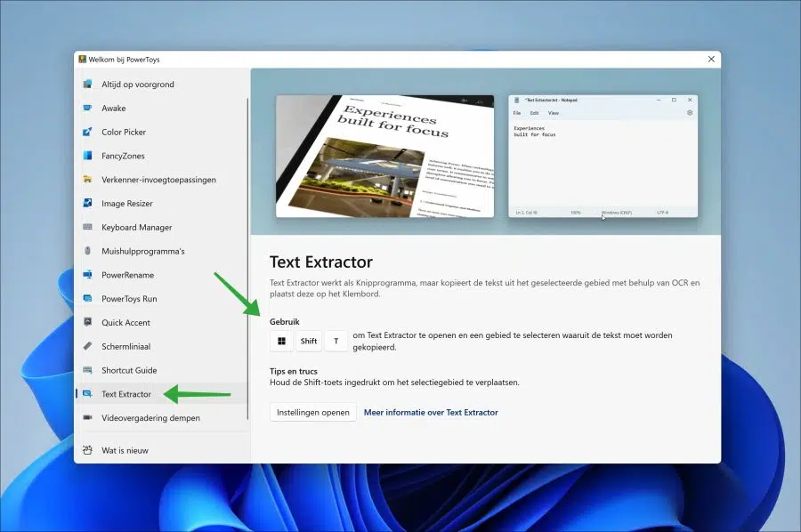This screenshot has height=532, width=801.
Task: Click the Altijd op voorgrond icon
Action: pos(87,84)
